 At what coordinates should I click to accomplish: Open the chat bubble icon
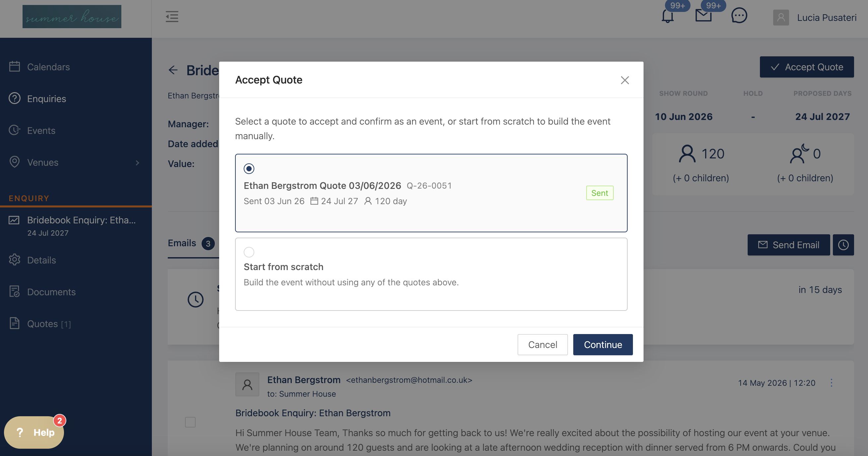tap(739, 16)
